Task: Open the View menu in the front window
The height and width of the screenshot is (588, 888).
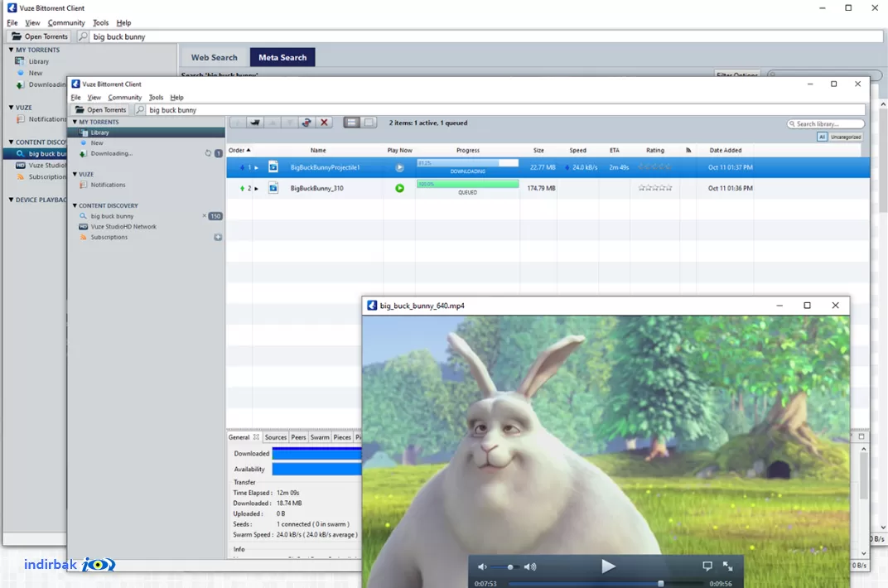Action: (94, 98)
